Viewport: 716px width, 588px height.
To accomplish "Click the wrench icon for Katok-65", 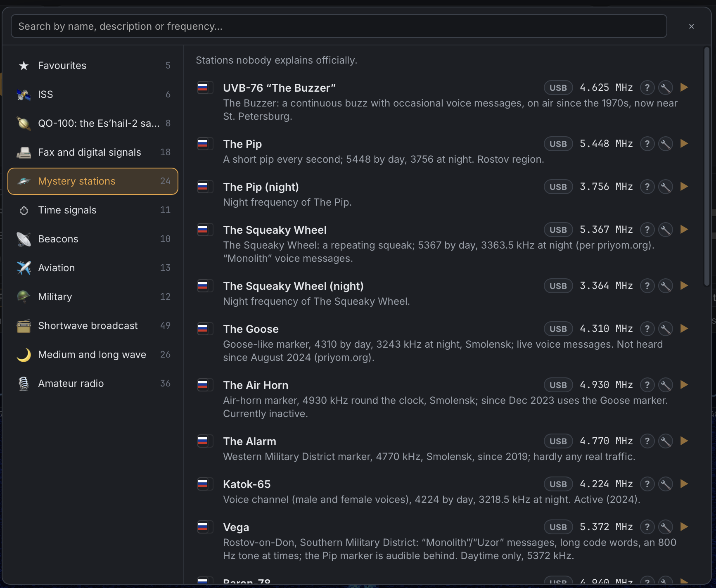I will point(665,484).
